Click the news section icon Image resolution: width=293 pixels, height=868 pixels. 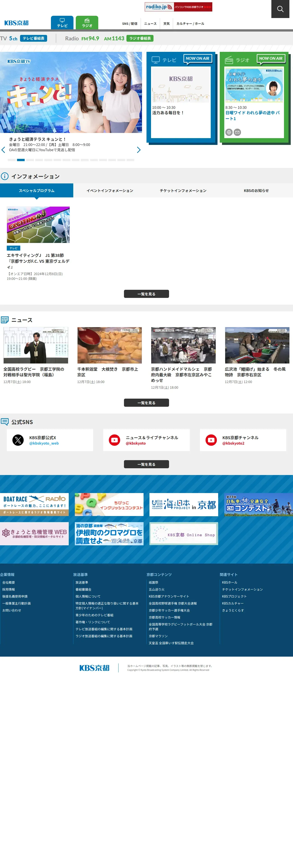click(5, 320)
